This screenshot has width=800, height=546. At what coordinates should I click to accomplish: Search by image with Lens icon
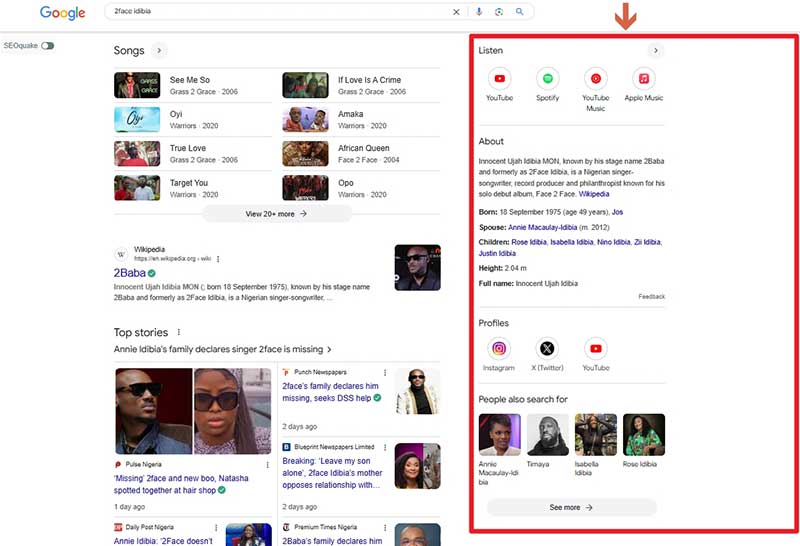point(499,11)
